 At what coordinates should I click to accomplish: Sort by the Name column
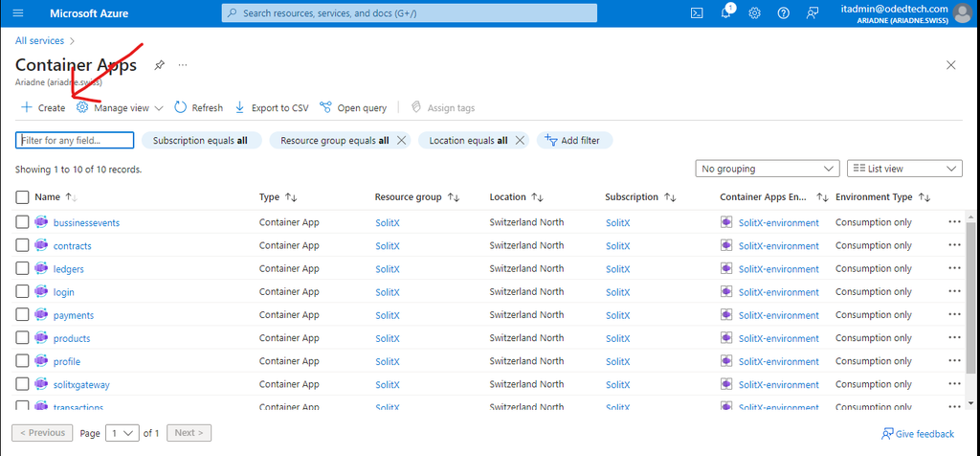[55, 197]
